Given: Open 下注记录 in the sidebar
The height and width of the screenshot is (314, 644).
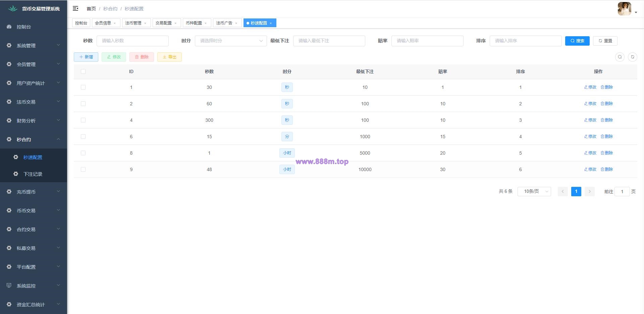Looking at the screenshot, I should pos(33,174).
